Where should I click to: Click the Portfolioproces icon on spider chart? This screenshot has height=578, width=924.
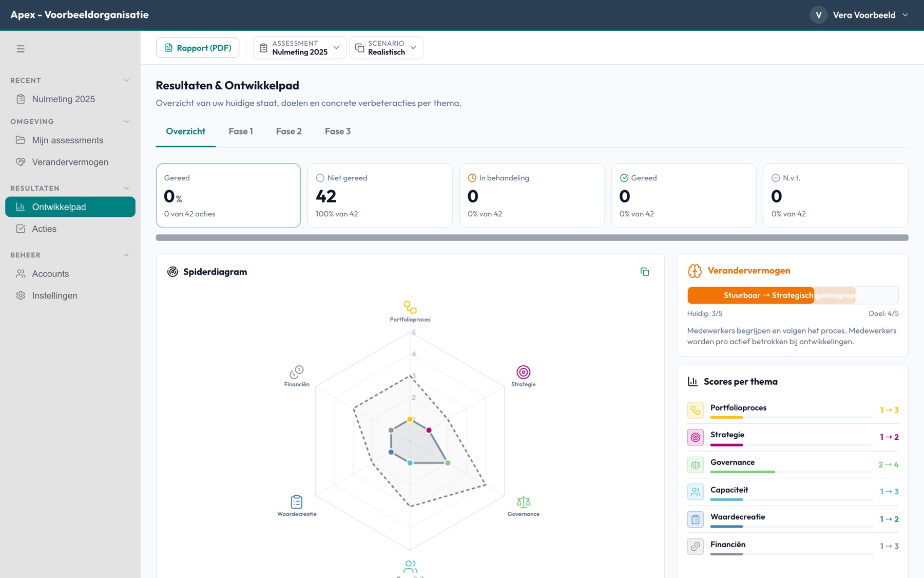coord(410,307)
